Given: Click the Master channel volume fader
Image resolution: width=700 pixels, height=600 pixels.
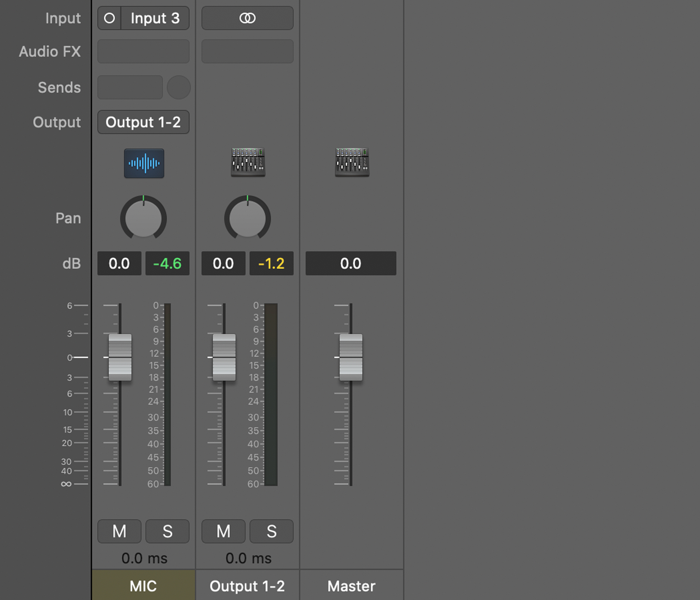Looking at the screenshot, I should 351,357.
